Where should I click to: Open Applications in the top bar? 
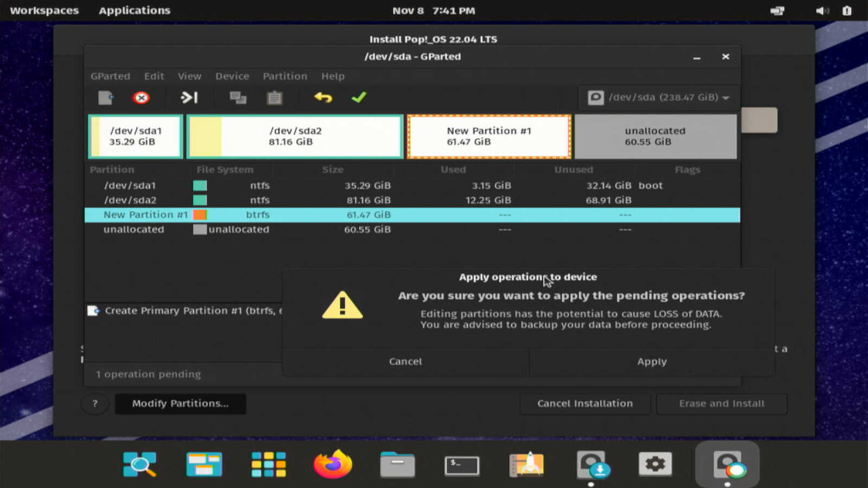(x=135, y=11)
